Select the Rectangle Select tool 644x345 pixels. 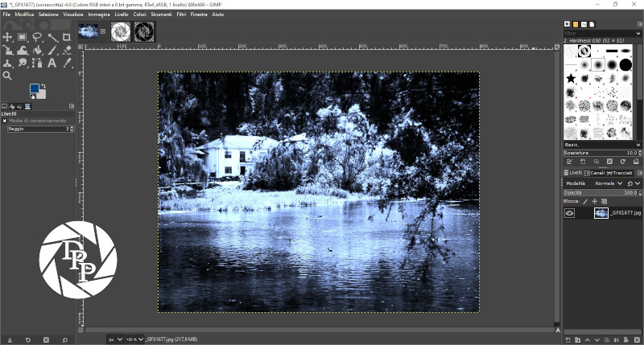tap(23, 37)
